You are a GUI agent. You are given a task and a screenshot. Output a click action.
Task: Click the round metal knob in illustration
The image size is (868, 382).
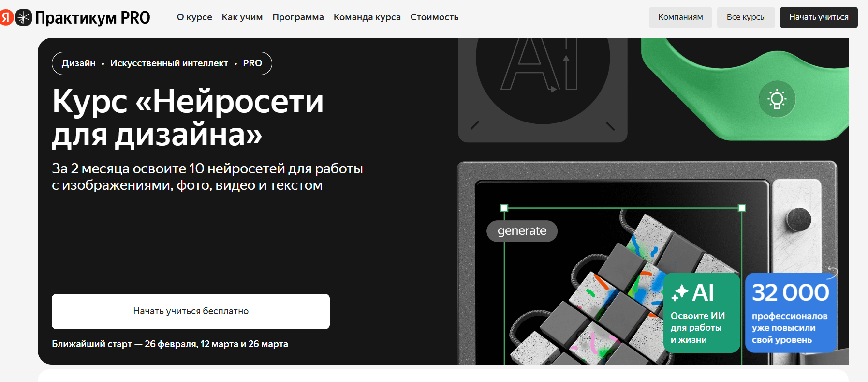(798, 219)
